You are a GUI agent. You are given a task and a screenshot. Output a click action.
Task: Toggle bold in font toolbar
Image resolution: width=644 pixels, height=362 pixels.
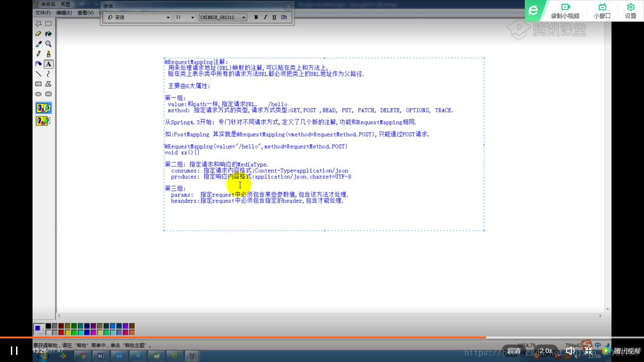pyautogui.click(x=256, y=17)
